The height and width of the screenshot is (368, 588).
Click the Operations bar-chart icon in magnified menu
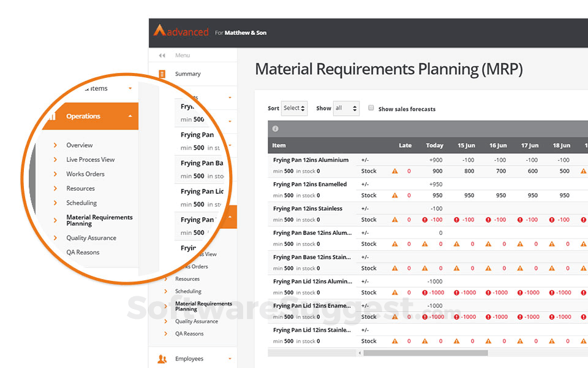(x=51, y=116)
